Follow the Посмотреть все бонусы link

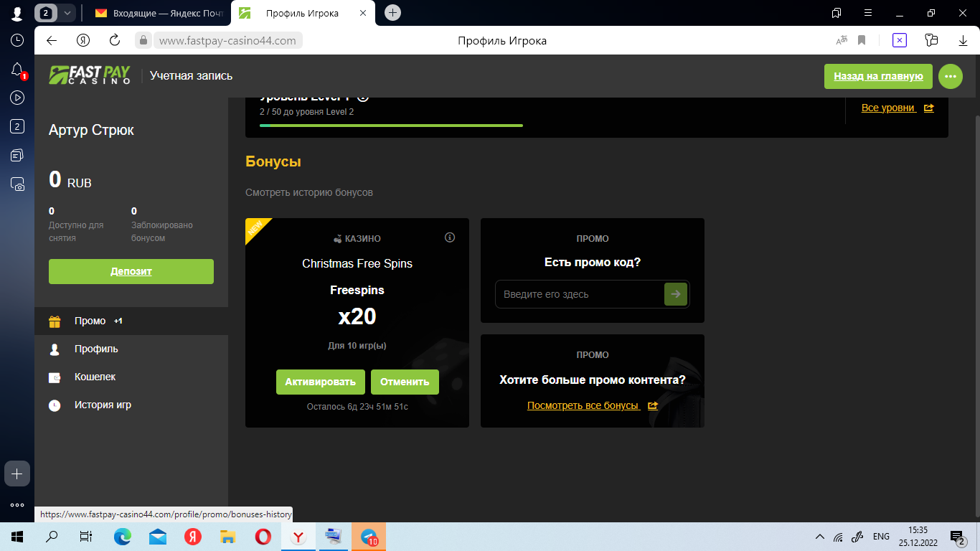click(x=593, y=405)
